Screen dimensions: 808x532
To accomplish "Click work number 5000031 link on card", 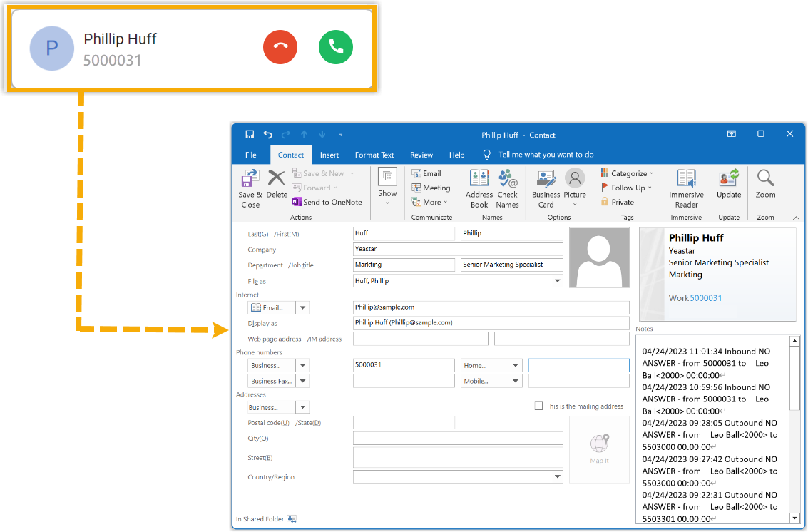I will 705,298.
